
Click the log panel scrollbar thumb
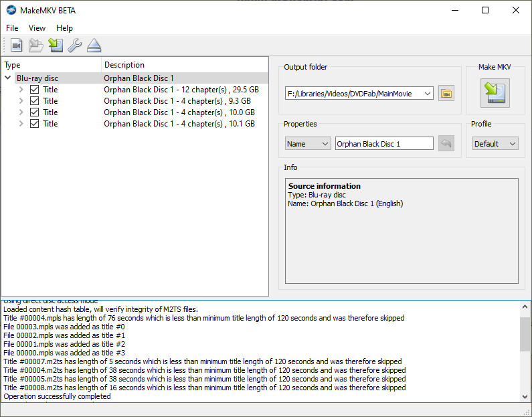(525, 334)
